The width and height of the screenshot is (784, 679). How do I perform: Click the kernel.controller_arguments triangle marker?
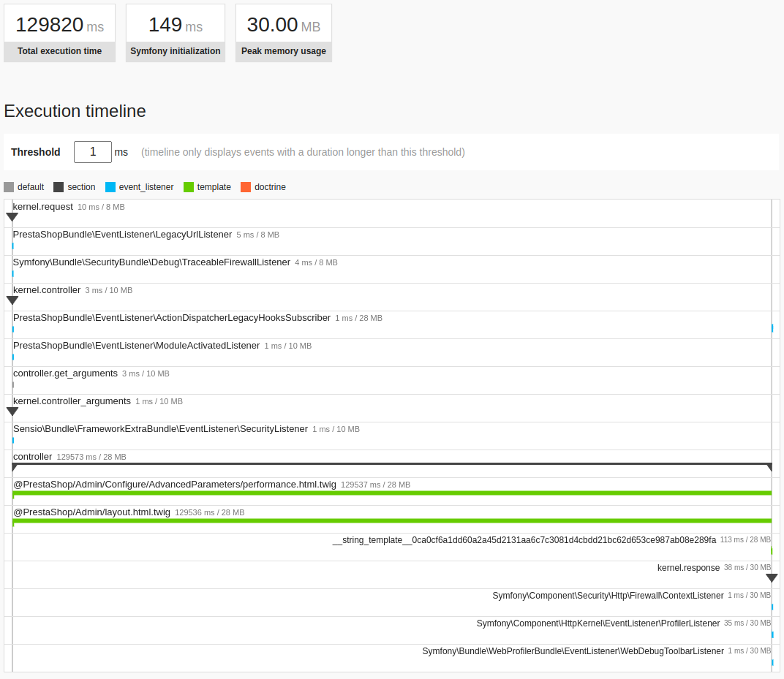(x=12, y=411)
